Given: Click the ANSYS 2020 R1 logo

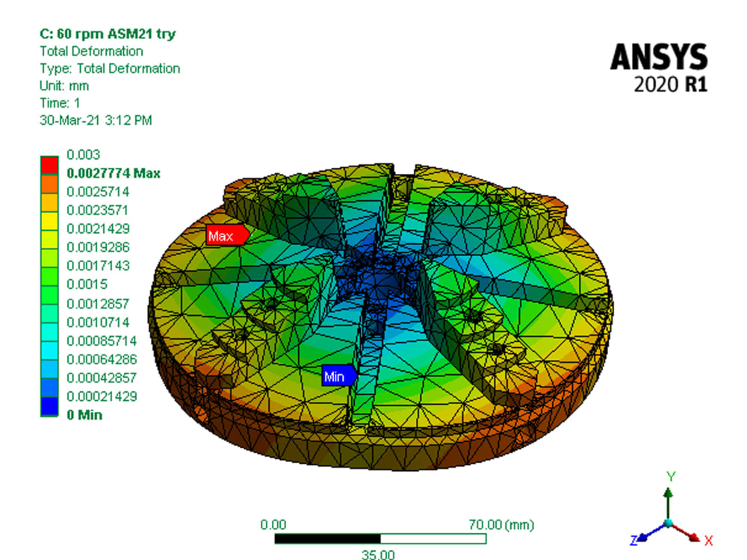Looking at the screenshot, I should click(x=659, y=68).
